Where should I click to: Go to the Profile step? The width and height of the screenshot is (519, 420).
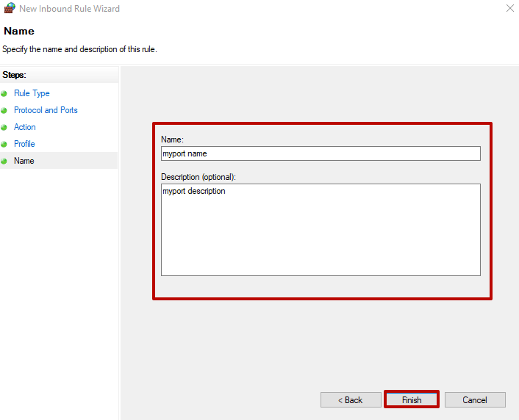pos(24,144)
